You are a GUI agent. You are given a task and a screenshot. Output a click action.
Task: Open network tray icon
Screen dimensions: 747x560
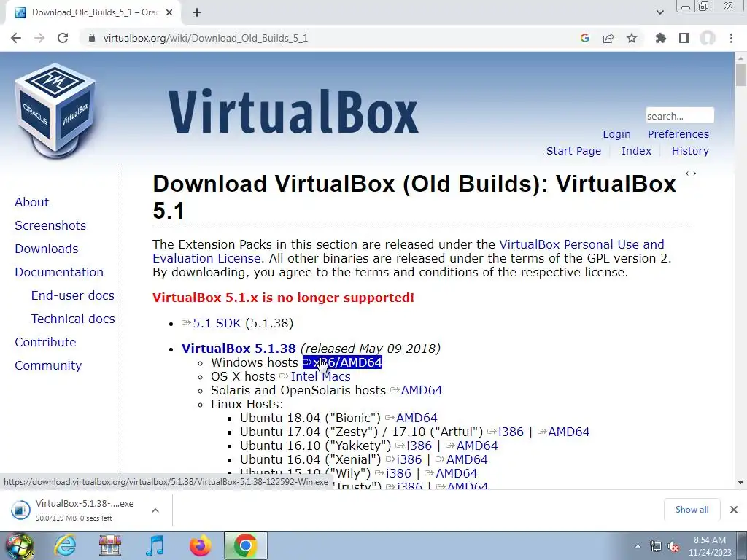coord(656,546)
